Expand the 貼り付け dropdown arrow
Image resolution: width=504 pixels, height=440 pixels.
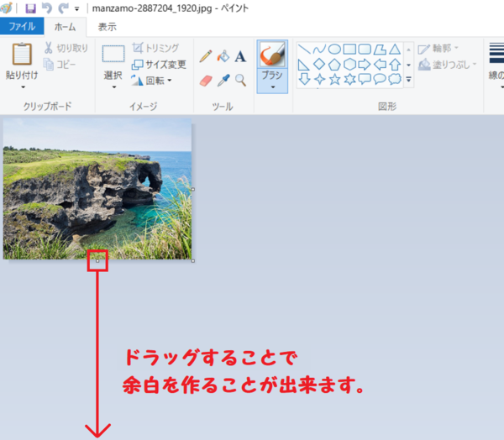coord(23,87)
